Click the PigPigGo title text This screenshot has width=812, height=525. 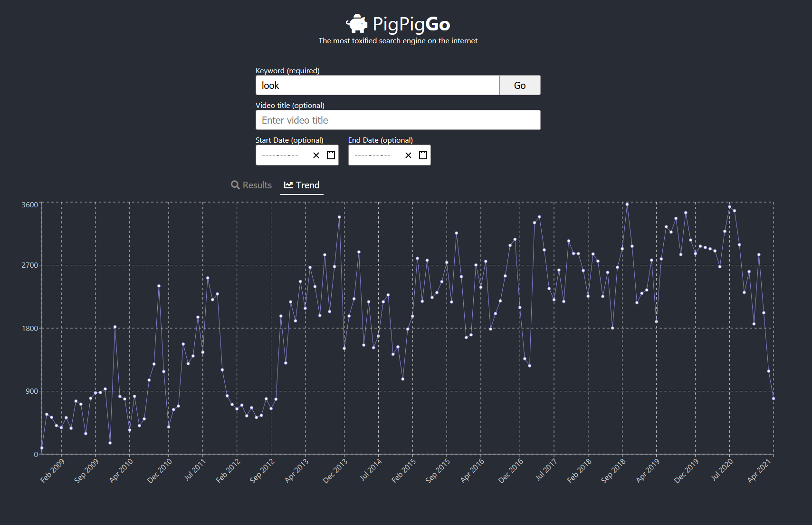click(x=411, y=24)
